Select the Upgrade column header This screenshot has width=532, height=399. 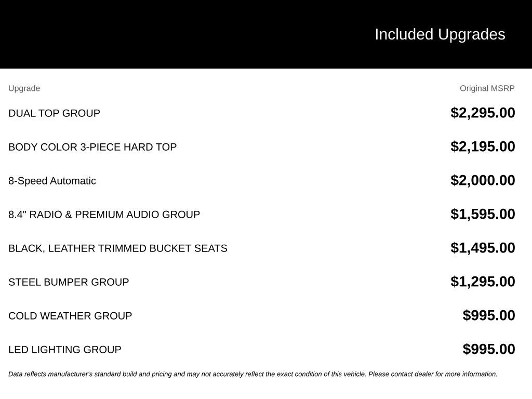pos(24,88)
